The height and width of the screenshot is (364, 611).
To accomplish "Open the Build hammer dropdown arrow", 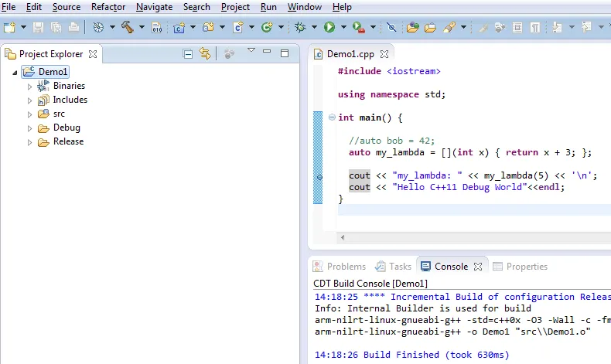I will [142, 27].
